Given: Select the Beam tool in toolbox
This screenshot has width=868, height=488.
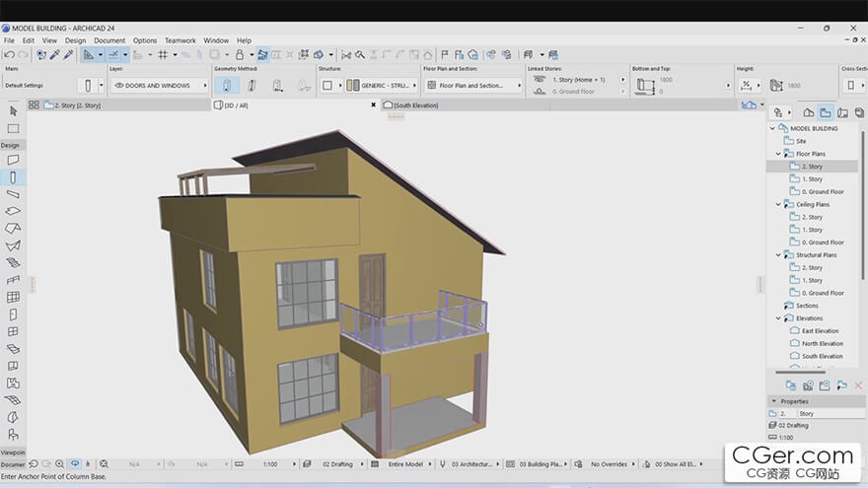Looking at the screenshot, I should (13, 194).
